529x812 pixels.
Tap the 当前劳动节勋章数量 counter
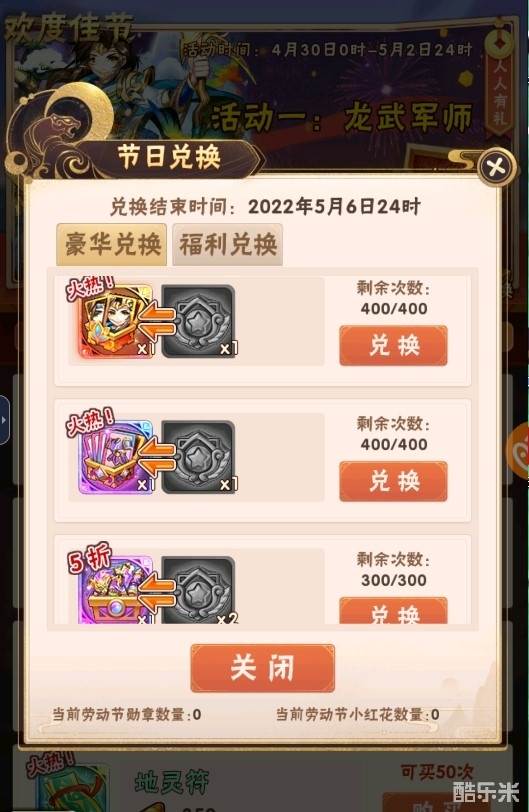pos(126,715)
